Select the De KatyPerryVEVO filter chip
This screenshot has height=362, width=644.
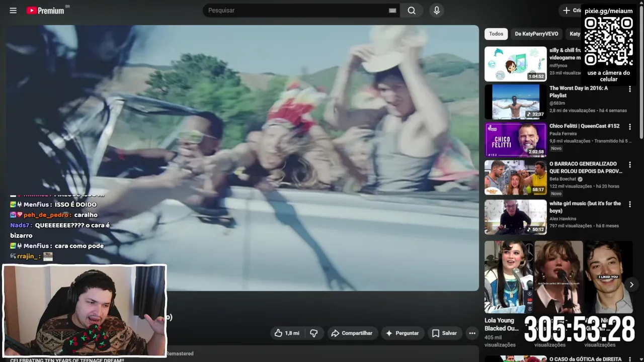tap(536, 34)
